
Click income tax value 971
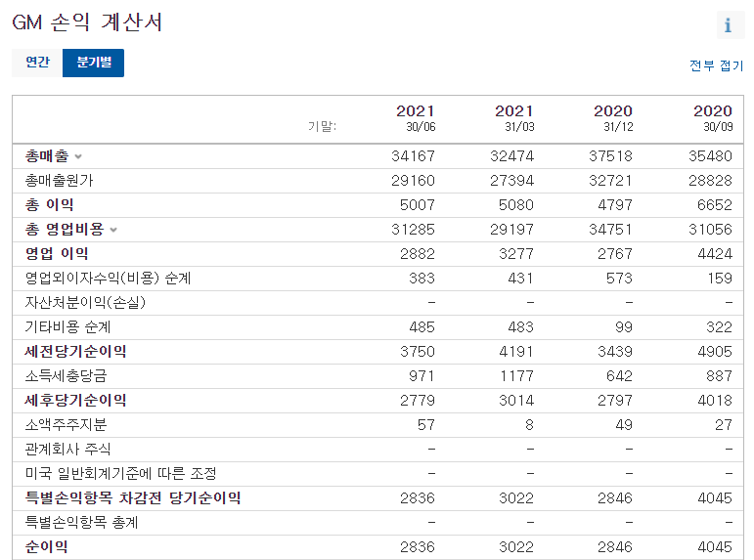[421, 376]
